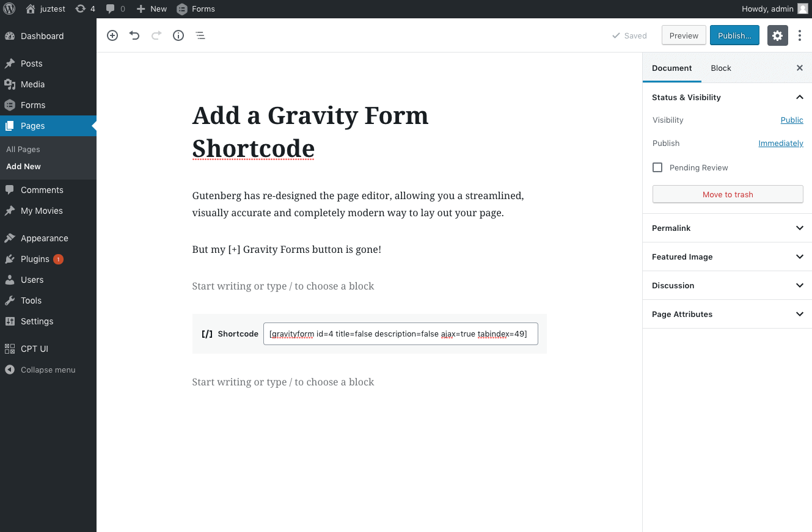This screenshot has width=812, height=532.
Task: Click the empty block placeholder above the Shortcode block
Action: (x=283, y=286)
